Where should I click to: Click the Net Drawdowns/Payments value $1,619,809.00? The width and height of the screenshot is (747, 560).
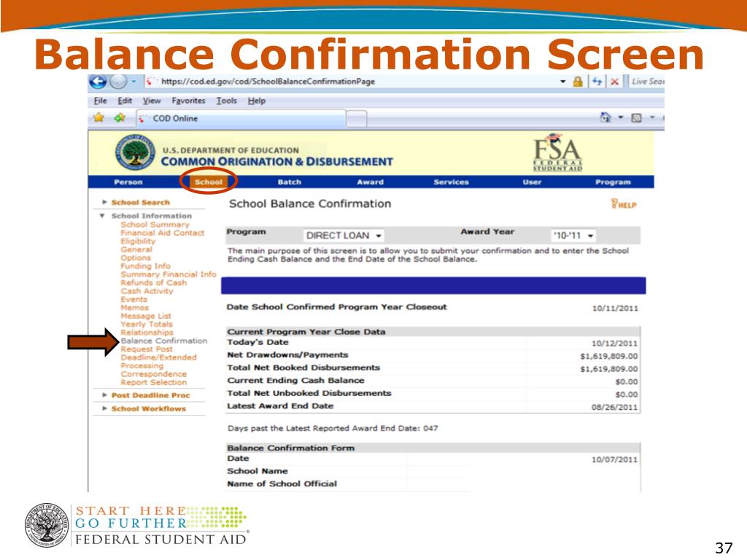(609, 356)
